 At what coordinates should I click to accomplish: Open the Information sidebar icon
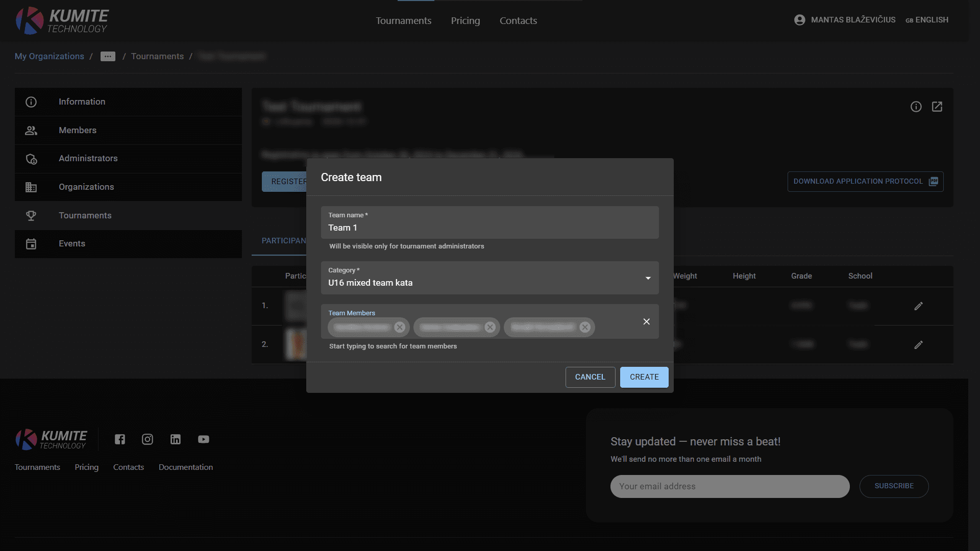[31, 102]
